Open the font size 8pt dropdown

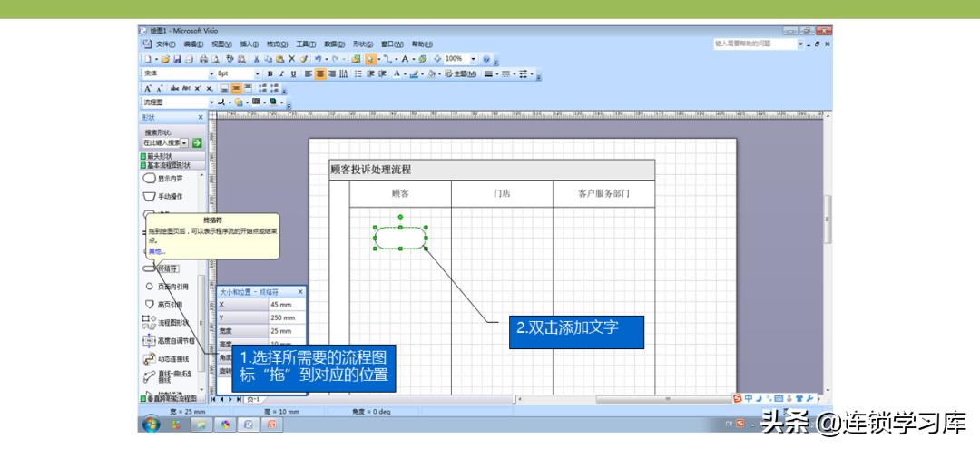tap(257, 73)
